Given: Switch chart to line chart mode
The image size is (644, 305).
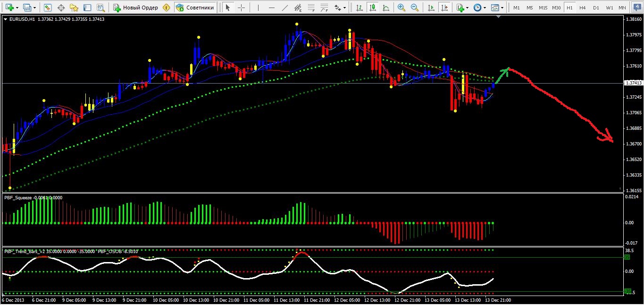Looking at the screenshot, I should (386, 8).
